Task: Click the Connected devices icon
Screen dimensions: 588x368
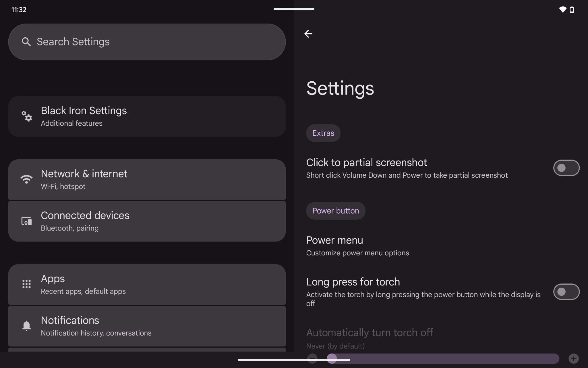Action: pyautogui.click(x=26, y=221)
